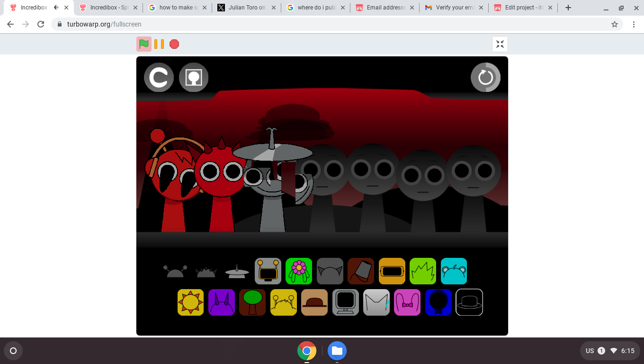Viewport: 644px width, 364px height.
Task: Pick the silver cat ears icon with tear drops
Action: [376, 302]
